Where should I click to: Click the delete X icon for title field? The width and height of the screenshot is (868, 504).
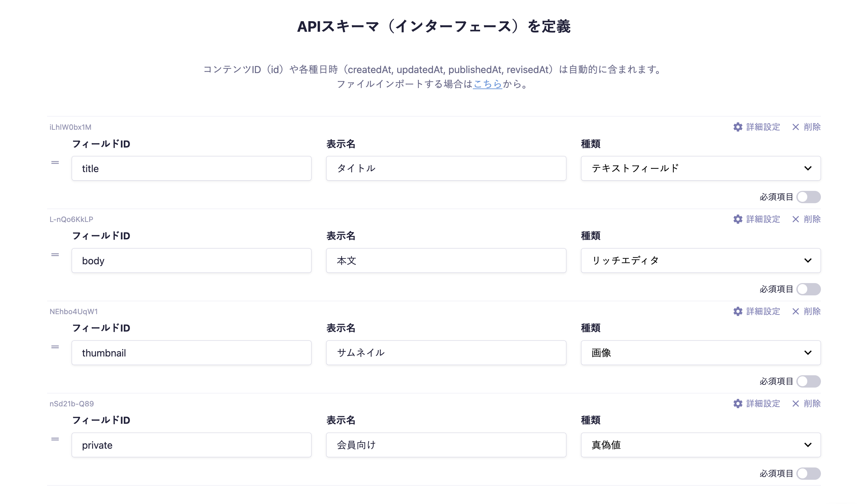click(795, 127)
